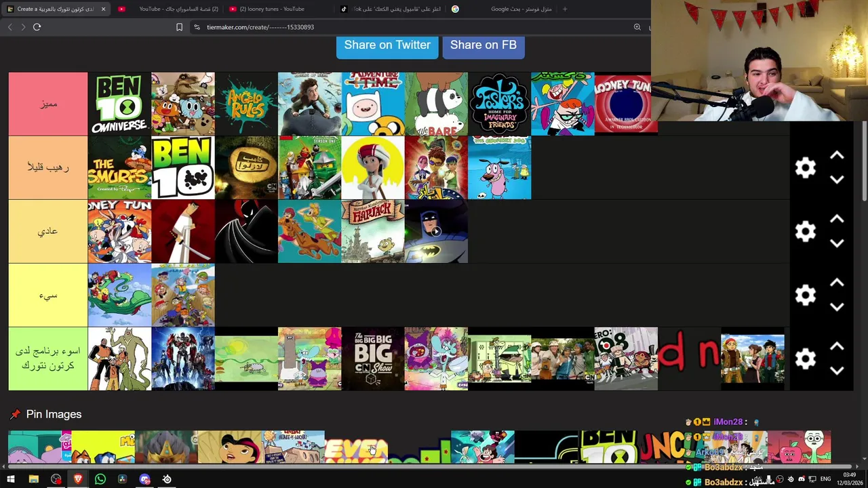Select the Angelo Rules thumbnail
Image resolution: width=868 pixels, height=488 pixels.
(246, 104)
